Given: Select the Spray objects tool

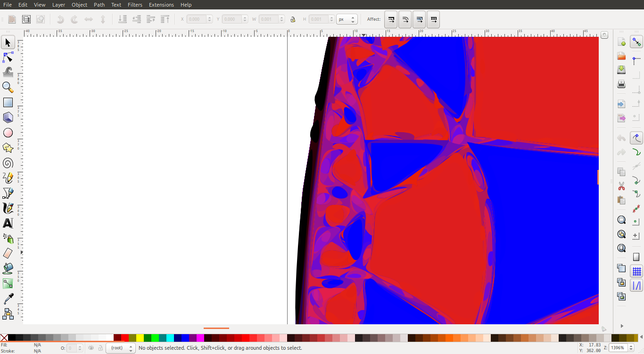Looking at the screenshot, I should 8,238.
